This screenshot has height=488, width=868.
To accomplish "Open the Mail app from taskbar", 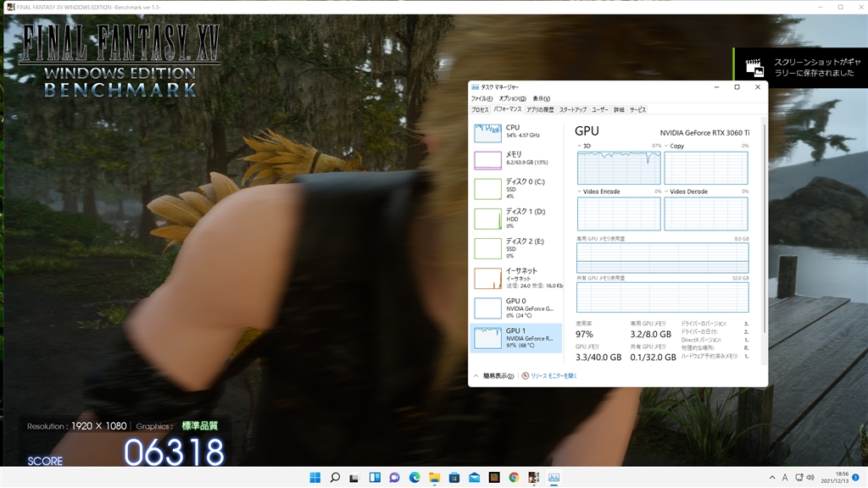I will click(475, 477).
